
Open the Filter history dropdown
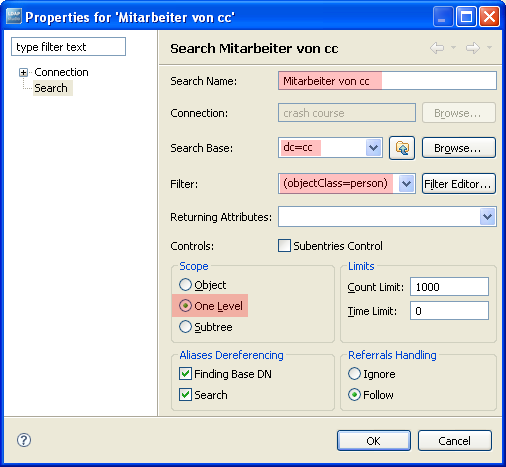(406, 183)
